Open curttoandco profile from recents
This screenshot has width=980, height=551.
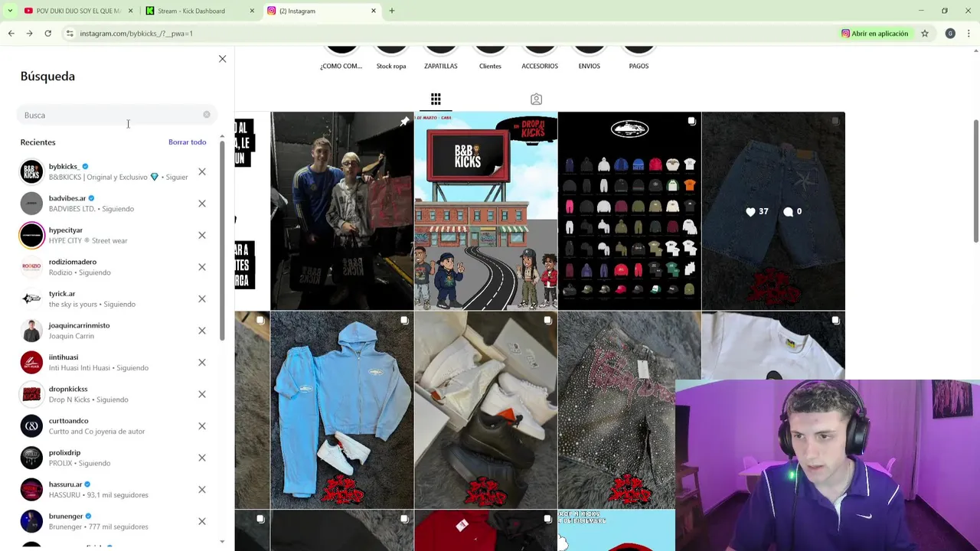(103, 425)
